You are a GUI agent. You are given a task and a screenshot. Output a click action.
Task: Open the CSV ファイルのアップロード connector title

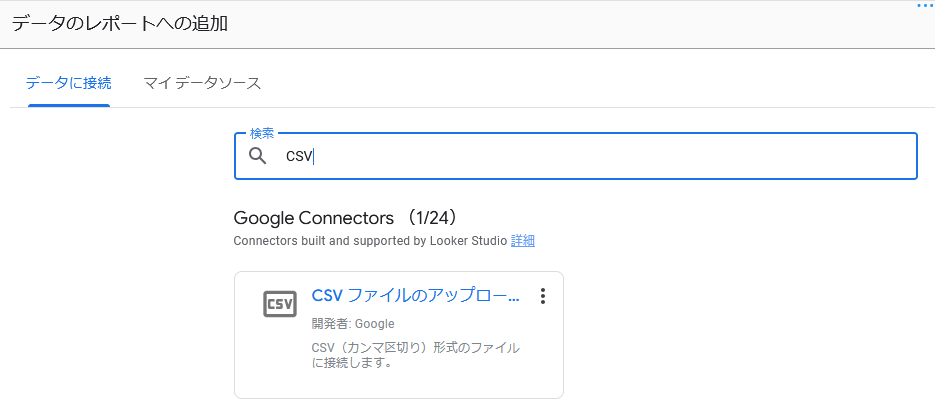point(416,296)
